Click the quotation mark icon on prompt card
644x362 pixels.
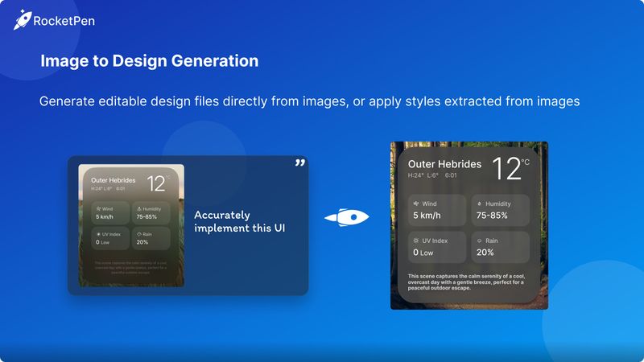pyautogui.click(x=299, y=163)
